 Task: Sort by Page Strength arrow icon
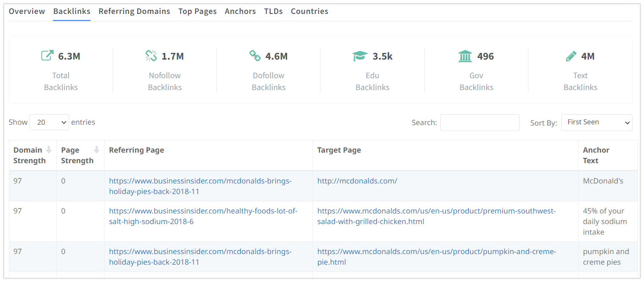[x=97, y=150]
